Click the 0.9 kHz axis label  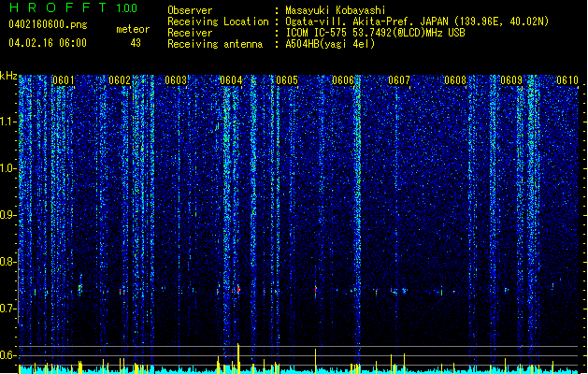click(x=8, y=215)
